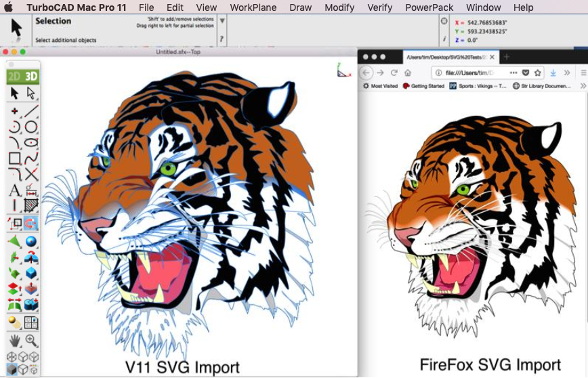Select the Dimension tool
The height and width of the screenshot is (378, 588).
30,190
